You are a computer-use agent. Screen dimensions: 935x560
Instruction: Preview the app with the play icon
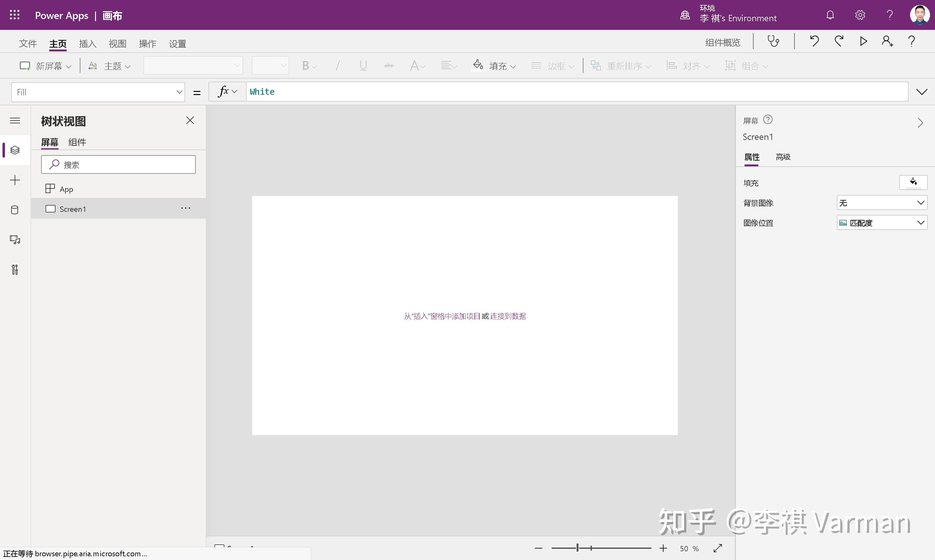(x=863, y=41)
